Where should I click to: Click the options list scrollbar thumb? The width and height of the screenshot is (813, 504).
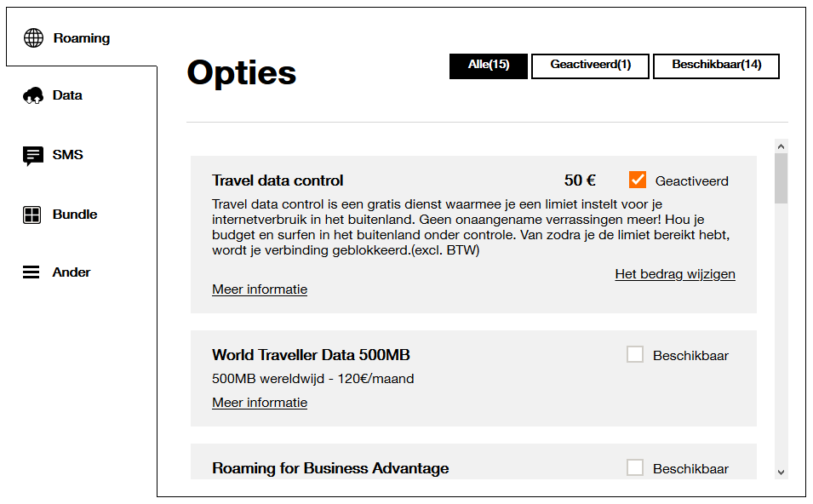tap(781, 179)
